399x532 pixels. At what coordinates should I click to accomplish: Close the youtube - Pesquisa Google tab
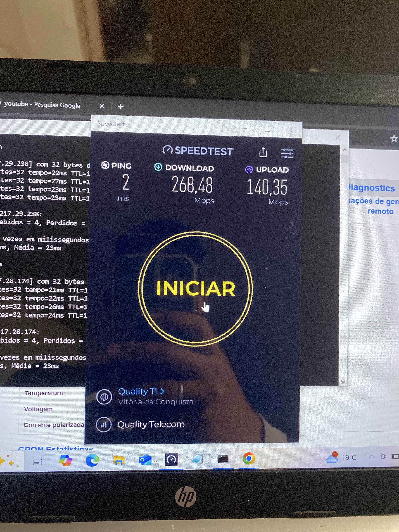(x=102, y=106)
